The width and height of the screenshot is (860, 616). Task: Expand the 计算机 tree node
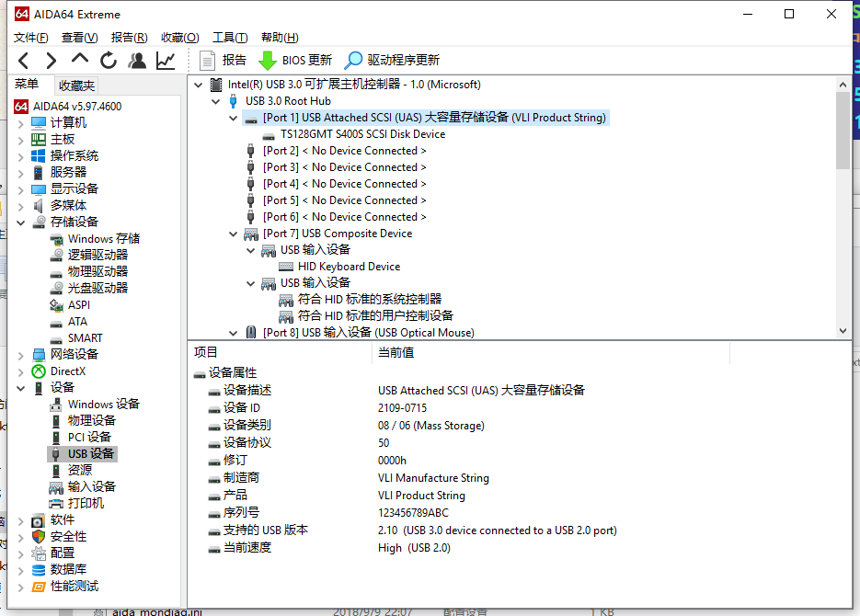pyautogui.click(x=21, y=124)
